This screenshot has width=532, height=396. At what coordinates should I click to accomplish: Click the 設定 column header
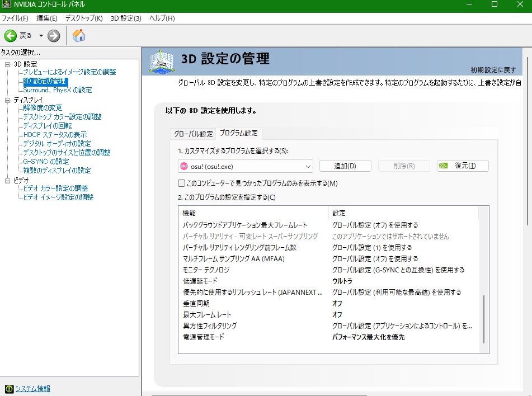[x=403, y=213]
